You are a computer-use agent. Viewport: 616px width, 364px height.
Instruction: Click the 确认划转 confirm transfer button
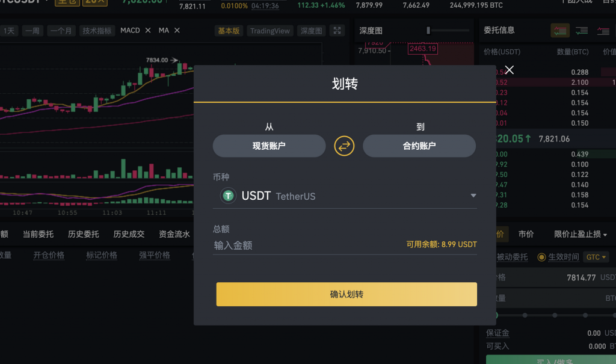(x=346, y=294)
